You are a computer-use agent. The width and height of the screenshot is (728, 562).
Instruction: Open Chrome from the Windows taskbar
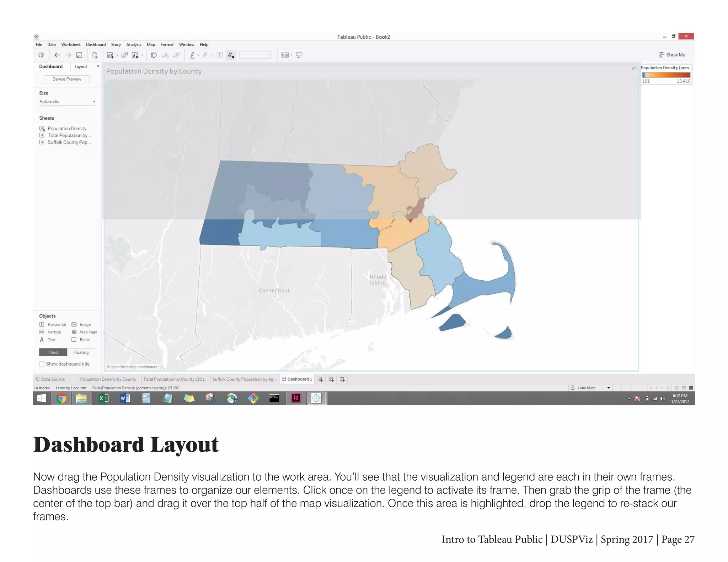pos(61,399)
